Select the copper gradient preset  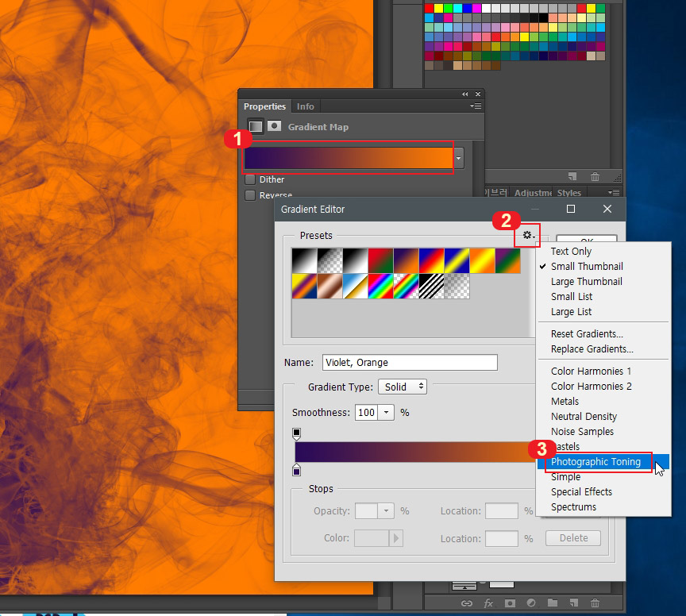click(330, 286)
